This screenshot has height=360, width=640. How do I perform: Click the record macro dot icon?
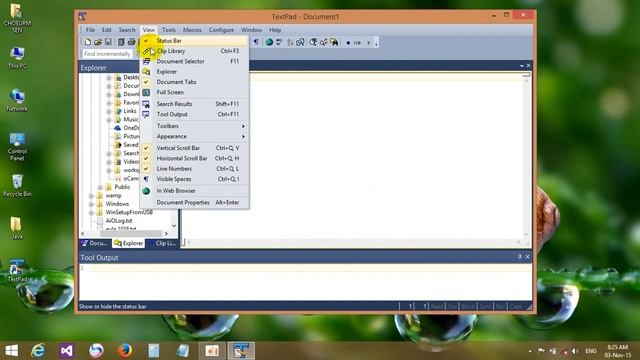pyautogui.click(x=348, y=42)
